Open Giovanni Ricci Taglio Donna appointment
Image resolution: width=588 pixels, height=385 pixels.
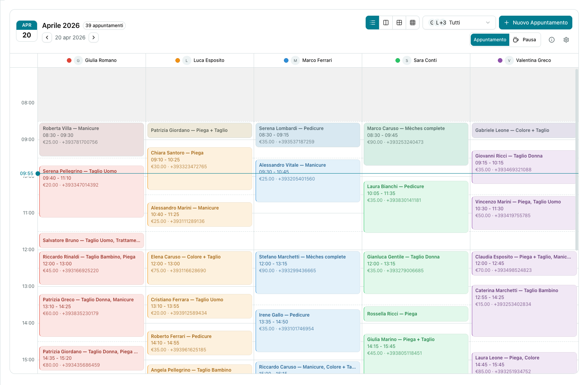point(524,167)
